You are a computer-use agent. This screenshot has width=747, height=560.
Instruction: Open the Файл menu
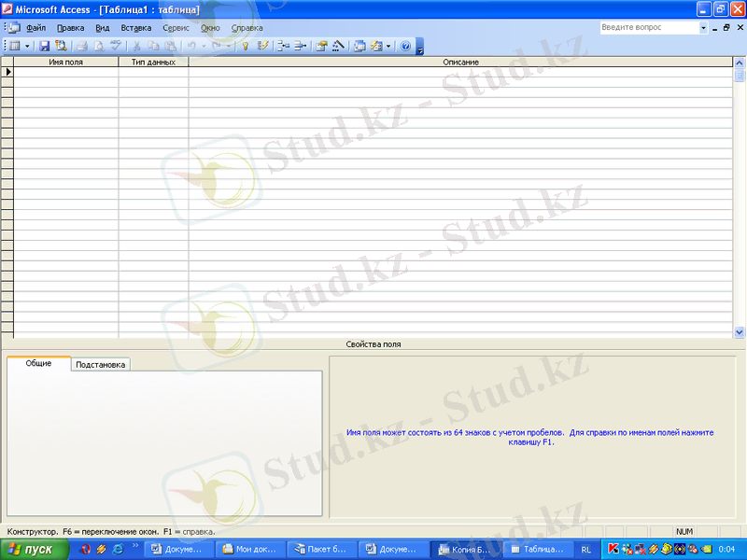tap(35, 28)
